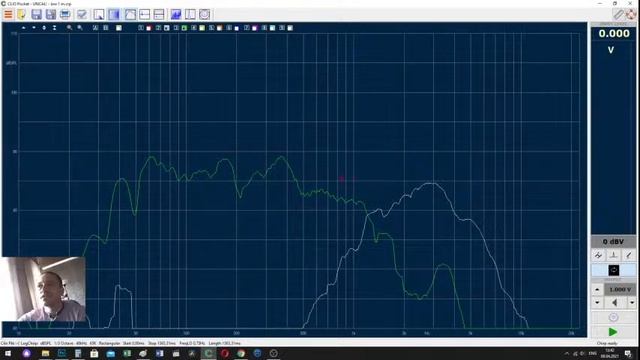Click the second horizontal-line marker toolbar icon
This screenshot has height=360, width=640.
[x=159, y=15]
